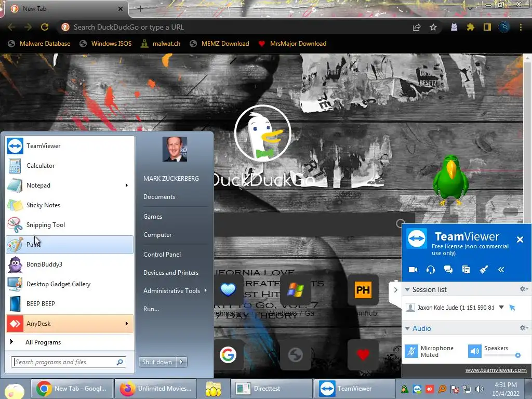Open Paint from the Start menu

pos(70,245)
